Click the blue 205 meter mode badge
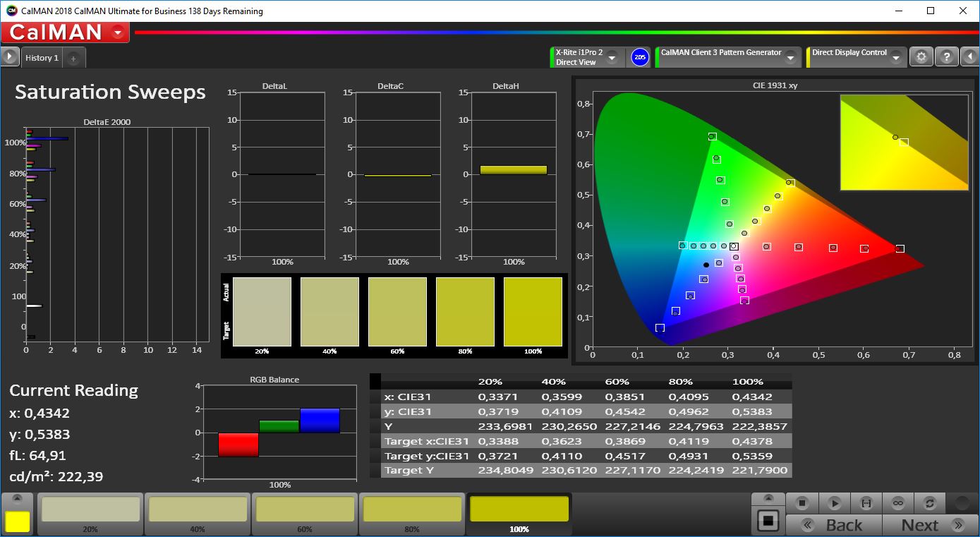 point(639,57)
